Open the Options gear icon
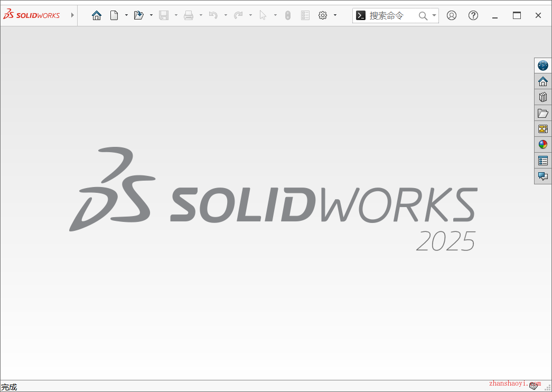Image resolution: width=552 pixels, height=392 pixels. tap(323, 15)
